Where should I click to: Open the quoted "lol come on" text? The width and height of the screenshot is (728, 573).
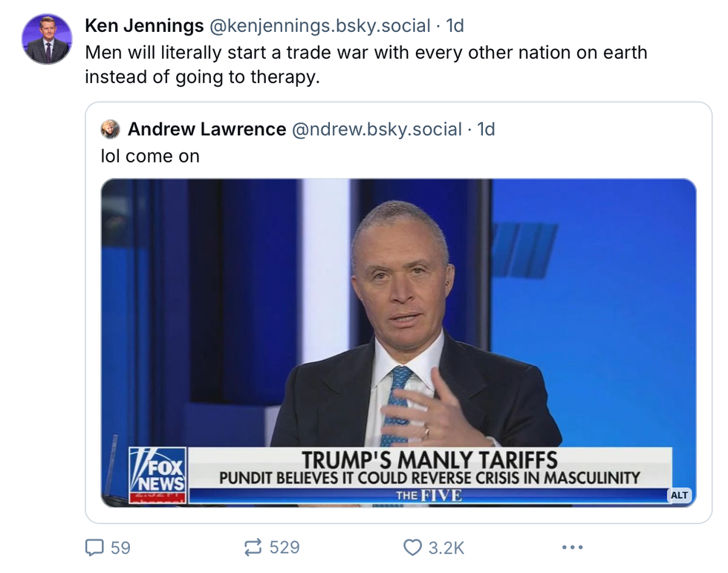click(150, 157)
